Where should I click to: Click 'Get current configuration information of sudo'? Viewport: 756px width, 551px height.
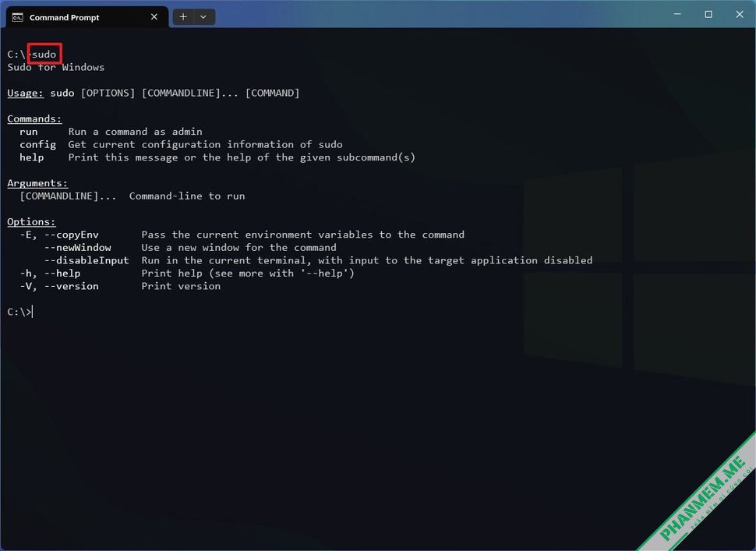click(206, 145)
